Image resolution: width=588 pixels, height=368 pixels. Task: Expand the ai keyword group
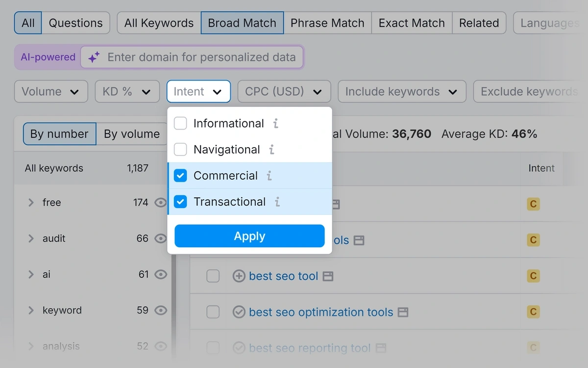click(31, 274)
